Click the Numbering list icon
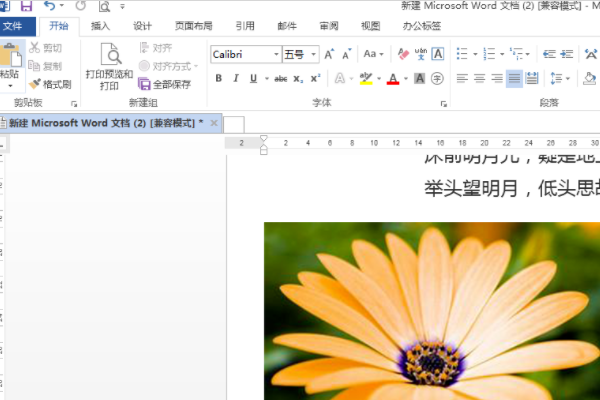Screen dimensions: 600x400 (x=489, y=54)
